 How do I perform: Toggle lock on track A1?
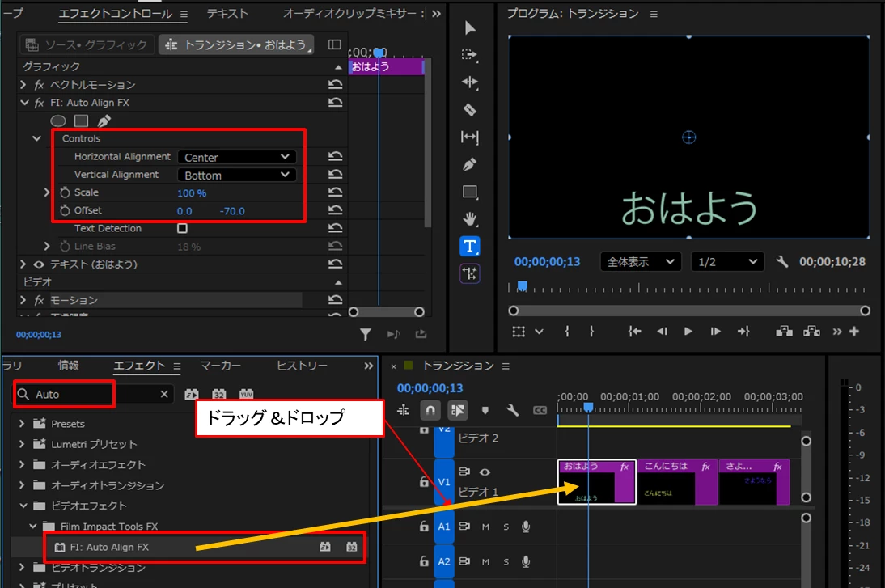click(424, 526)
